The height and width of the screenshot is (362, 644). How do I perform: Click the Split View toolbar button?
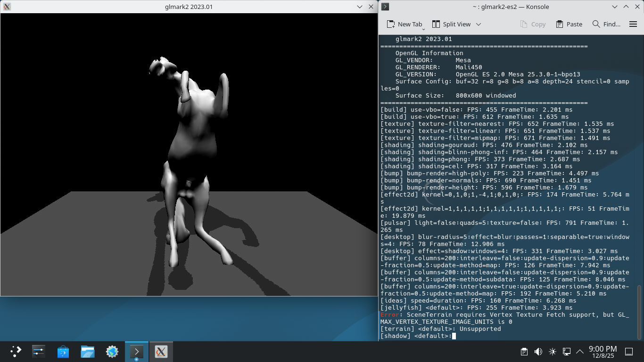click(x=451, y=24)
